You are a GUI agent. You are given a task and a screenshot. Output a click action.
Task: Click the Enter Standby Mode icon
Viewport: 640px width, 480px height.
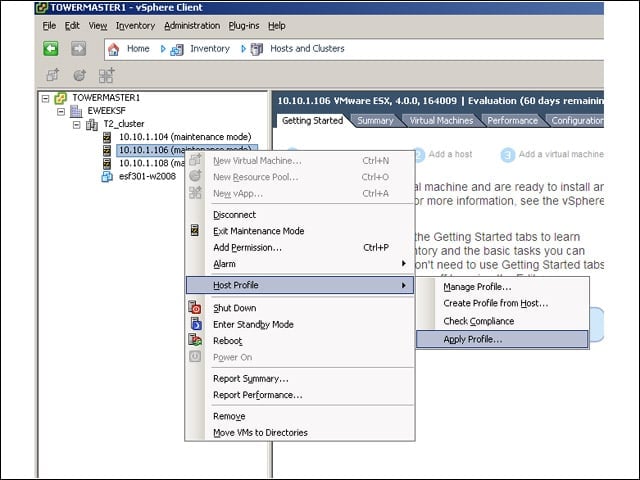(x=196, y=324)
